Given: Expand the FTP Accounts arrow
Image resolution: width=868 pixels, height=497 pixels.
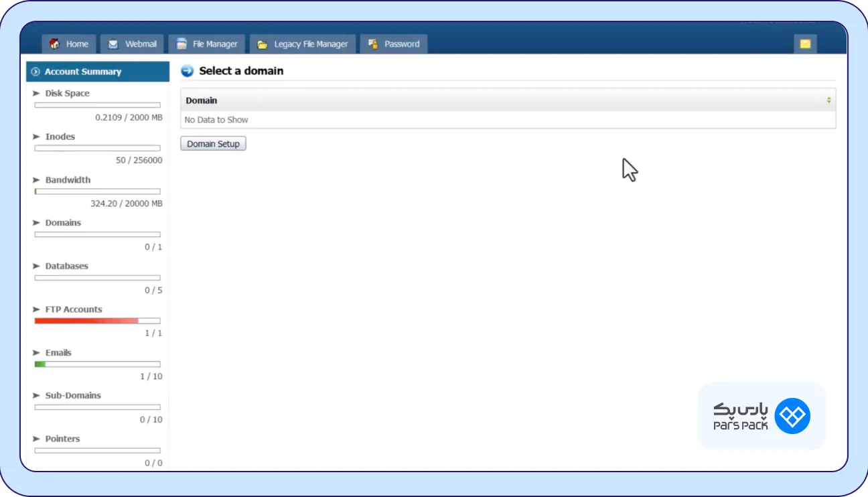Looking at the screenshot, I should click(x=36, y=309).
